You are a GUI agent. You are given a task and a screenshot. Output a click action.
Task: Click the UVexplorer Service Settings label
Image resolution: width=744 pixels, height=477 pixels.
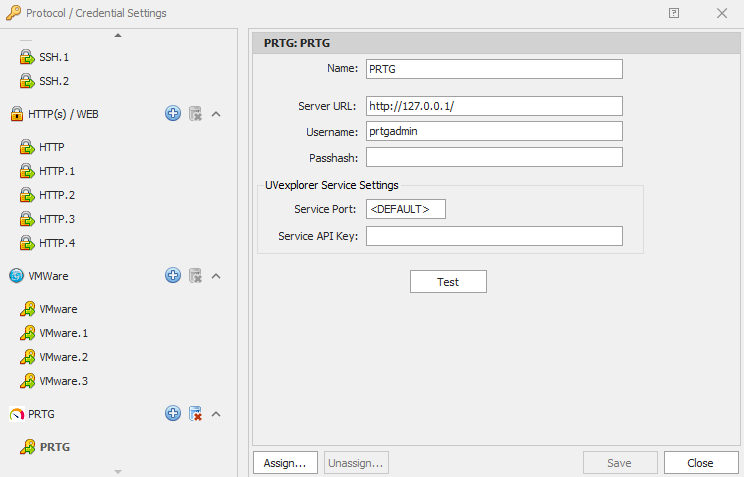click(x=332, y=185)
